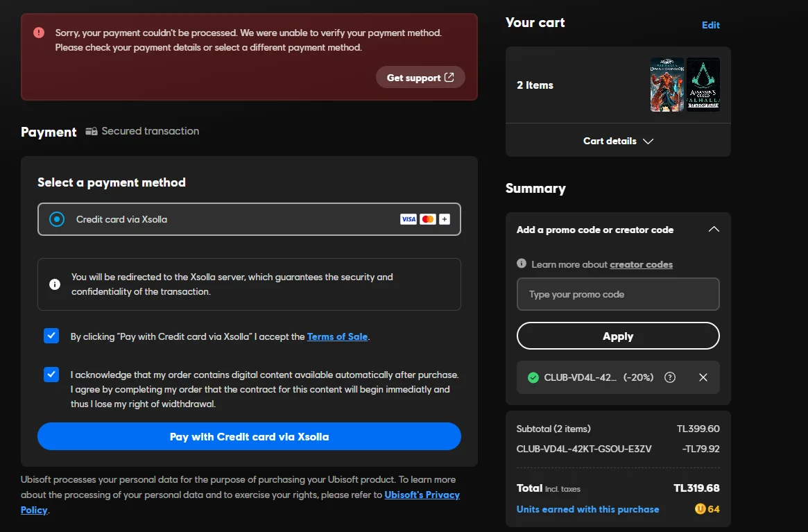The height and width of the screenshot is (532, 808).
Task: Click the red error alert icon
Action: click(40, 33)
